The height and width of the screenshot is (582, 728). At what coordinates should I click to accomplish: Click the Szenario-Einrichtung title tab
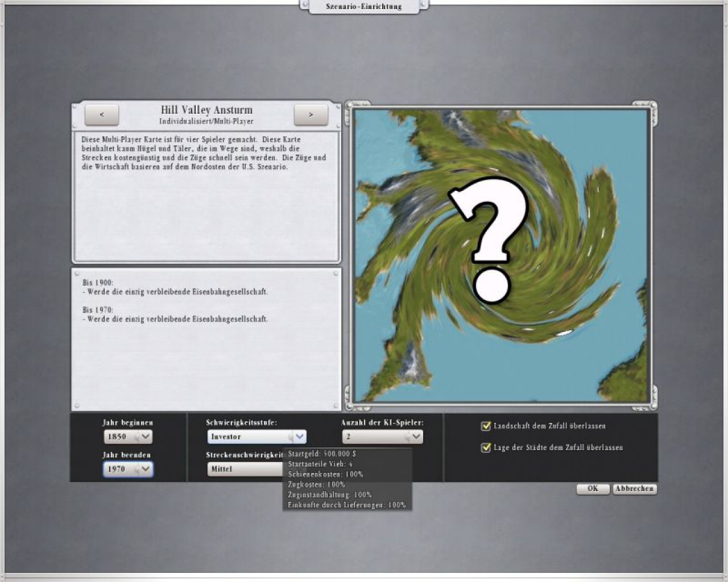(364, 7)
